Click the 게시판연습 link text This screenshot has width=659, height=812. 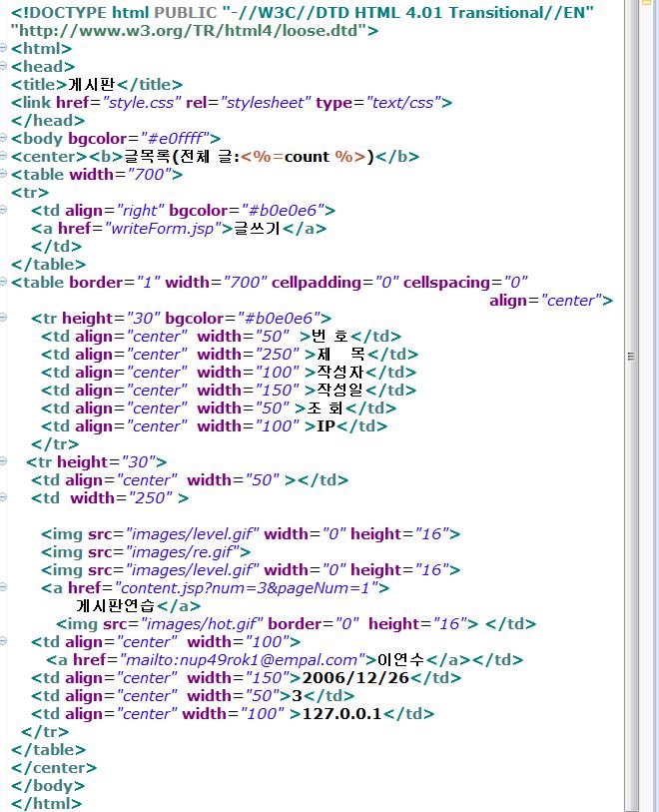(115, 606)
